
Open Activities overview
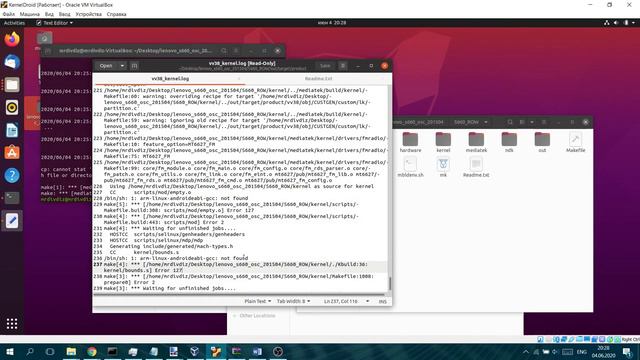[x=14, y=23]
